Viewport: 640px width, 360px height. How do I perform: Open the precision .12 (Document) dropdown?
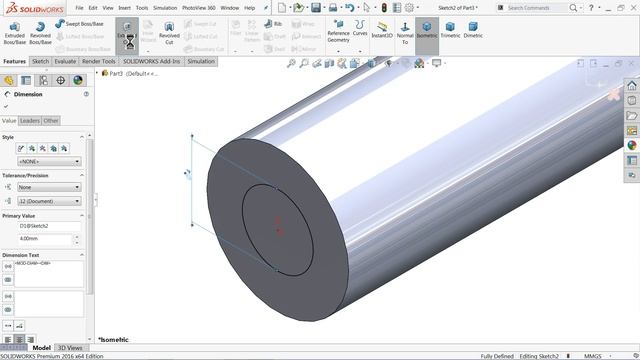49,201
